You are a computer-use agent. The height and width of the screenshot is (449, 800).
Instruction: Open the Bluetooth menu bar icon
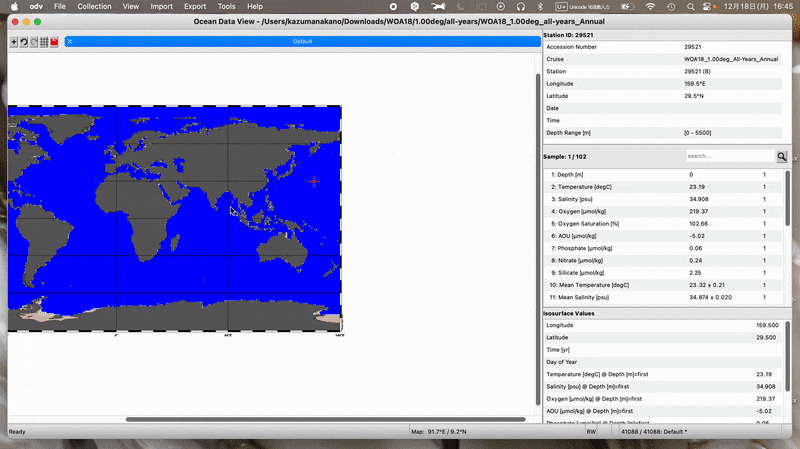tap(540, 7)
